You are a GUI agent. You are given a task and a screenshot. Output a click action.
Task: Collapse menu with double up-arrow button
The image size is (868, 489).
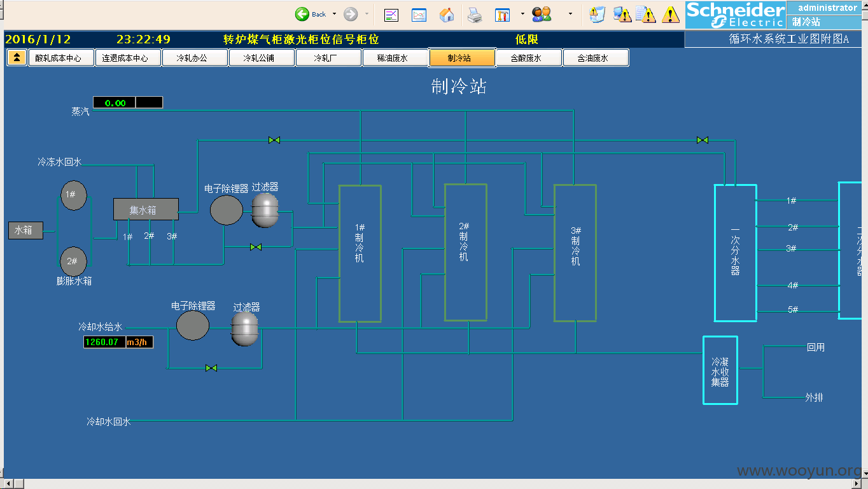[x=17, y=58]
